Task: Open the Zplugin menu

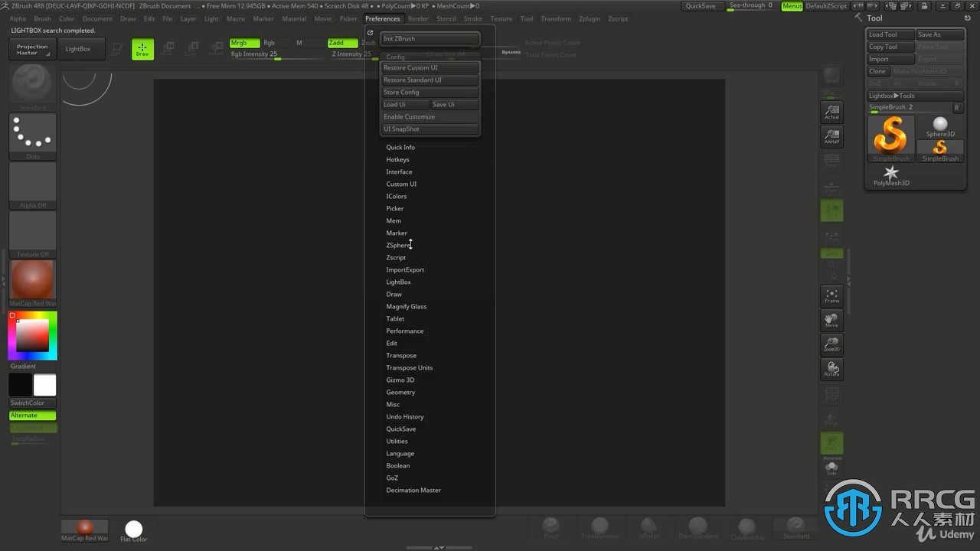Action: (x=590, y=18)
